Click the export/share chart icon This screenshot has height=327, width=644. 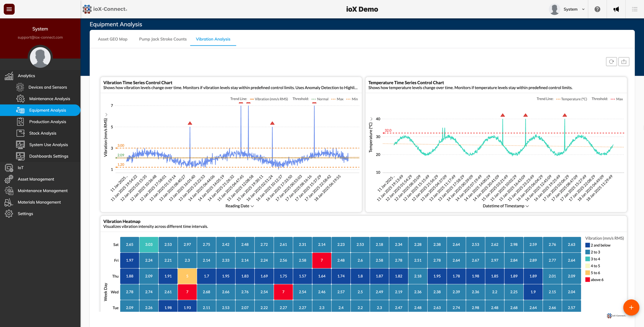(x=624, y=61)
